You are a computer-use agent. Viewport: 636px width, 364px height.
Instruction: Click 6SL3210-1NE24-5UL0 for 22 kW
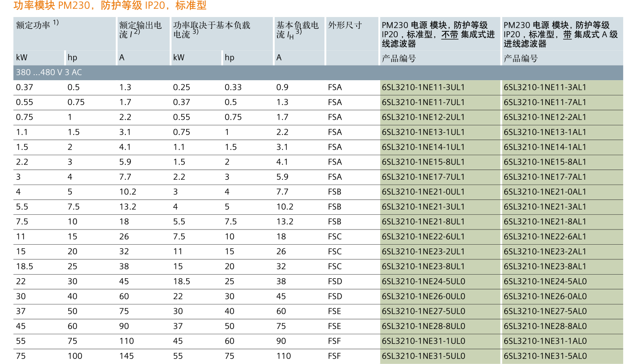pyautogui.click(x=424, y=282)
